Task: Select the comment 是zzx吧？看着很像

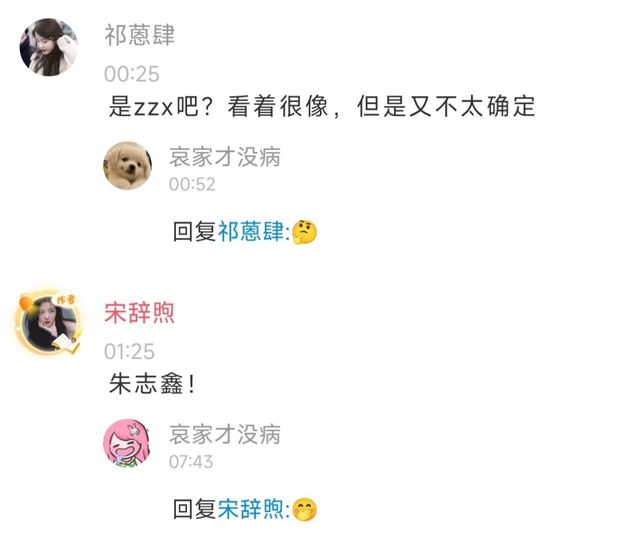Action: click(322, 106)
